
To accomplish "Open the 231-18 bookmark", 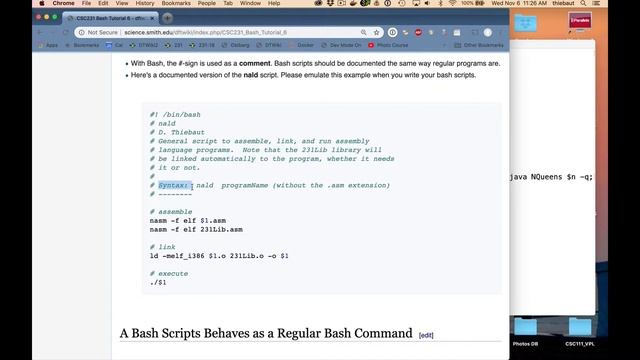I will (x=202, y=45).
